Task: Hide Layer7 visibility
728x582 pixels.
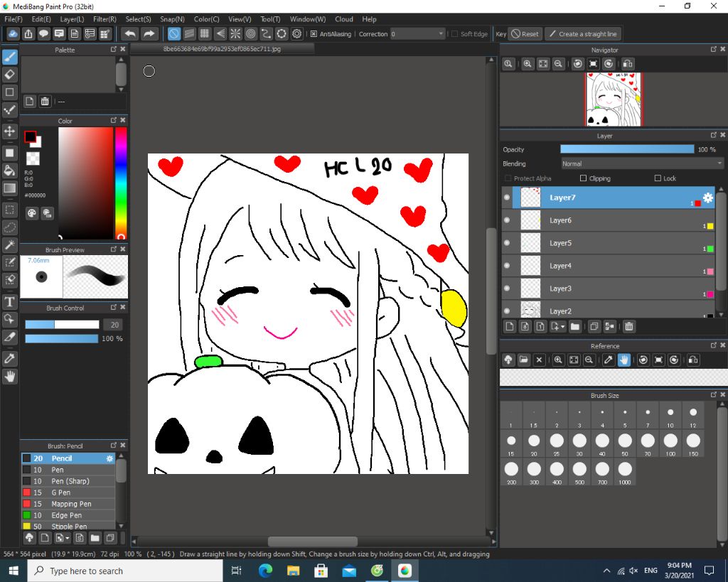Action: (507, 198)
